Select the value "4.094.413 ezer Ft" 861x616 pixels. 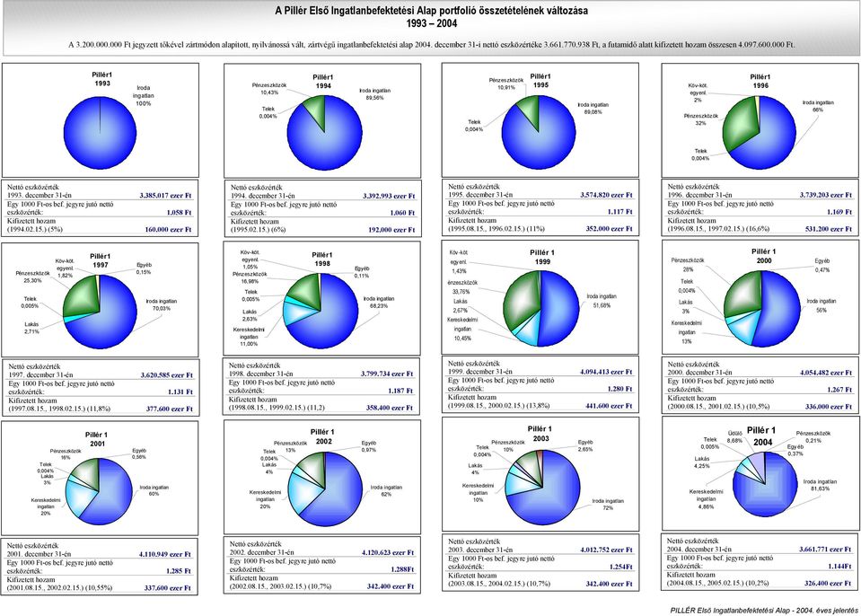tap(606, 372)
